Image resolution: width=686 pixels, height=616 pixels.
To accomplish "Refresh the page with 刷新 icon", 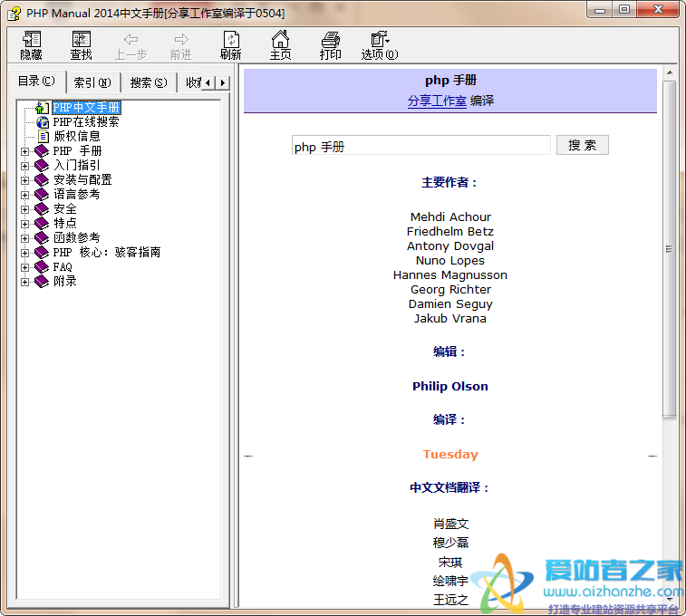I will (231, 39).
